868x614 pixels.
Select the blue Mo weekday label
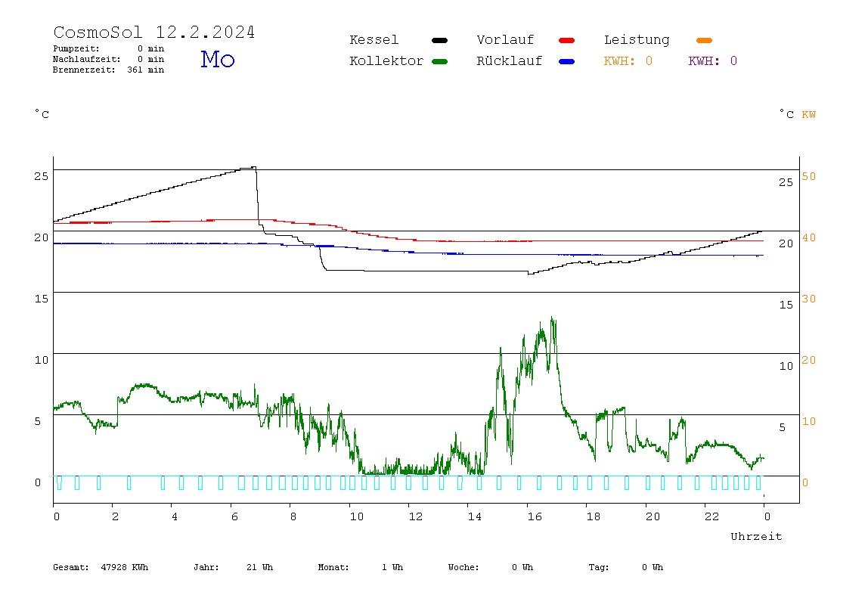218,59
